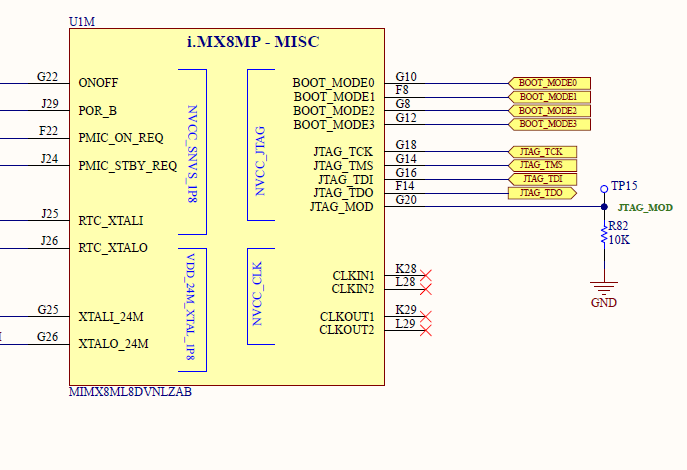
Task: Select pin number J26
Action: point(50,241)
